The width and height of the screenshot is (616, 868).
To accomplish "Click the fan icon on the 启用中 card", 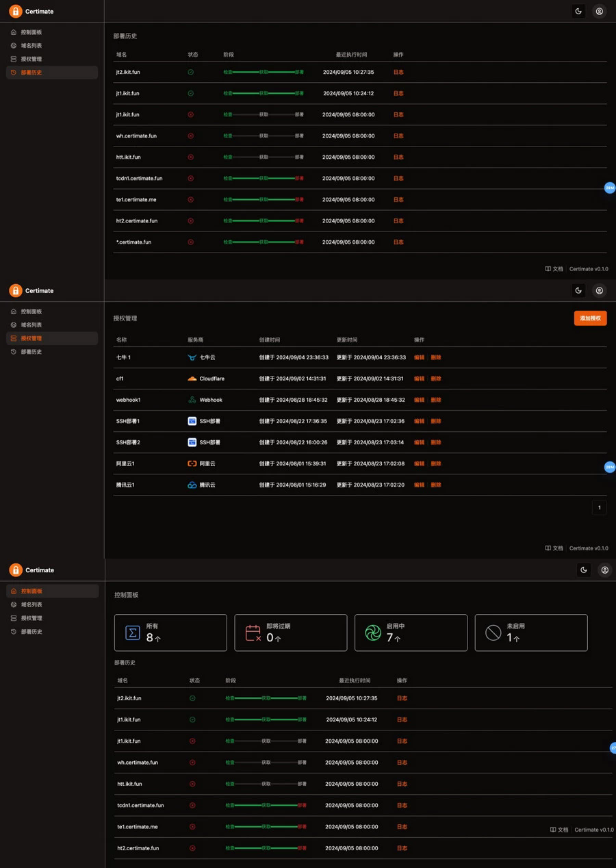I will click(x=373, y=633).
